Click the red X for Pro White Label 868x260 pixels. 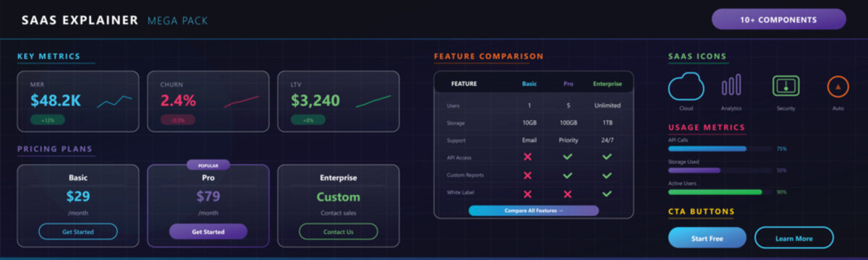(x=568, y=194)
